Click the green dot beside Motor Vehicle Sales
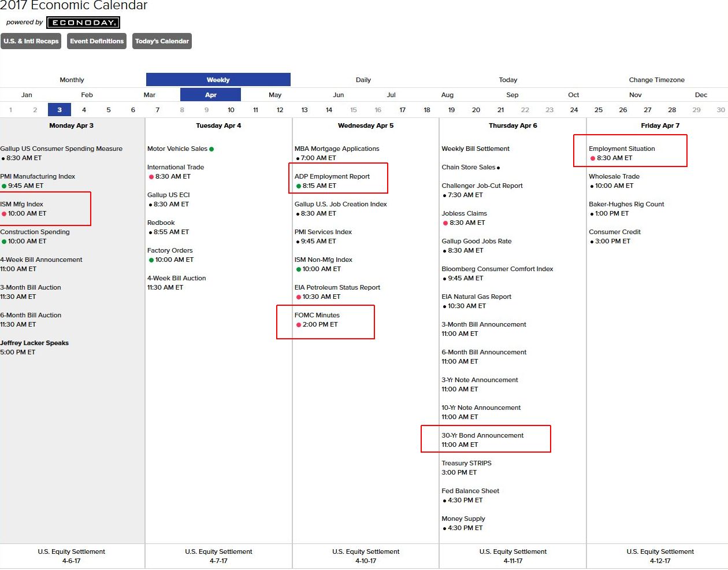The width and height of the screenshot is (728, 570). [x=211, y=149]
